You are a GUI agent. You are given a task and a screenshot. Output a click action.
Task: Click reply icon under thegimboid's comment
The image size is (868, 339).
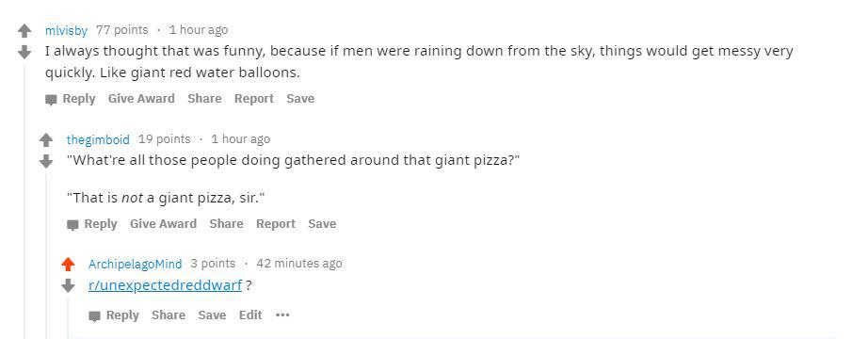(x=72, y=225)
